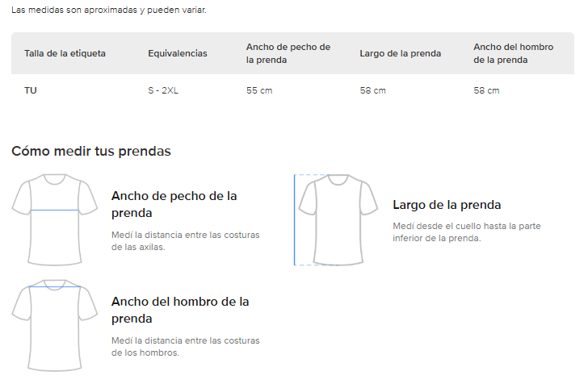Click the shoulder width t-shirt illustration
Image resolution: width=588 pixels, height=388 pixels.
(x=55, y=325)
